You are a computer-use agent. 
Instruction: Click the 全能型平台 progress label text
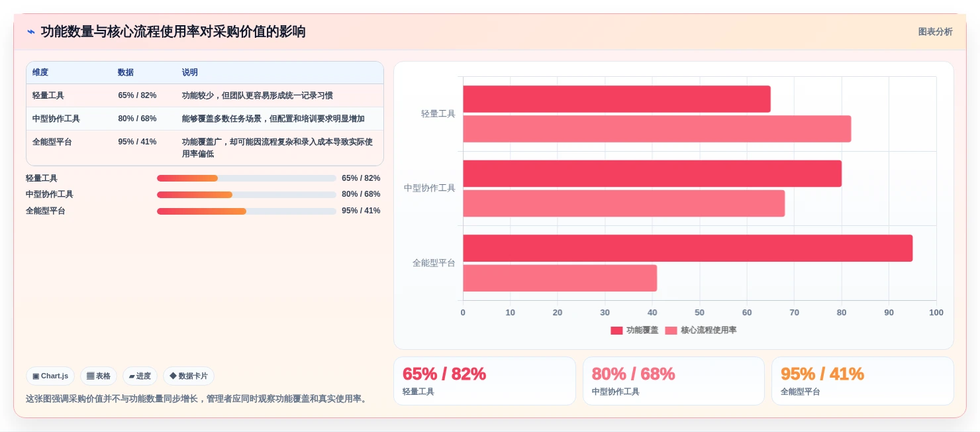click(46, 211)
